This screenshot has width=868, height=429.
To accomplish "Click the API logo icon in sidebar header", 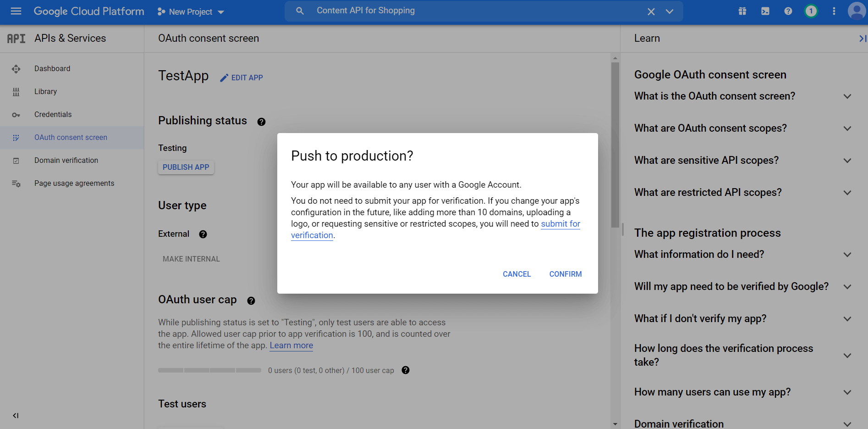I will click(16, 39).
